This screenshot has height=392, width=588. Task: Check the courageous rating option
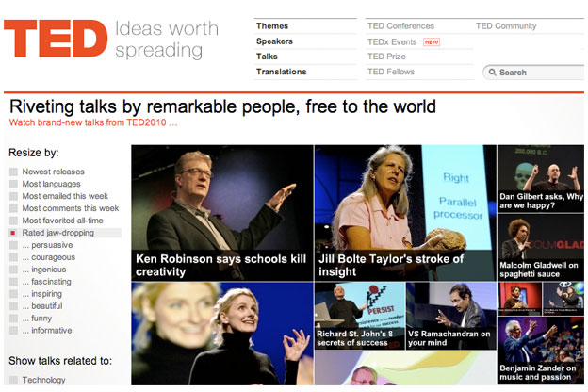click(x=13, y=257)
